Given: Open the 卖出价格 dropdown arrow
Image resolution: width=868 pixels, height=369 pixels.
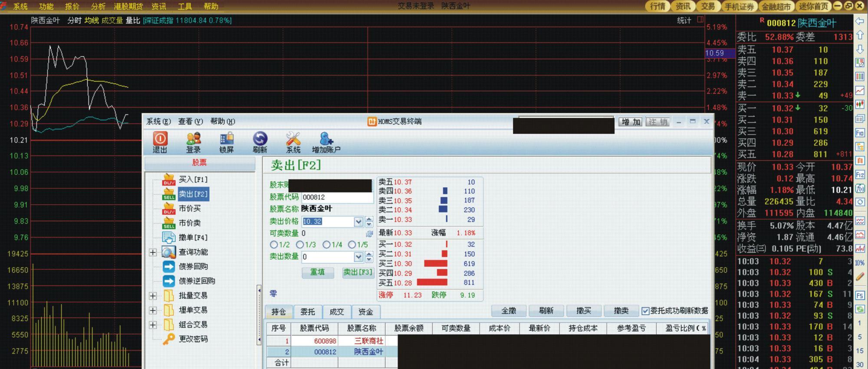Looking at the screenshot, I should coord(358,222).
